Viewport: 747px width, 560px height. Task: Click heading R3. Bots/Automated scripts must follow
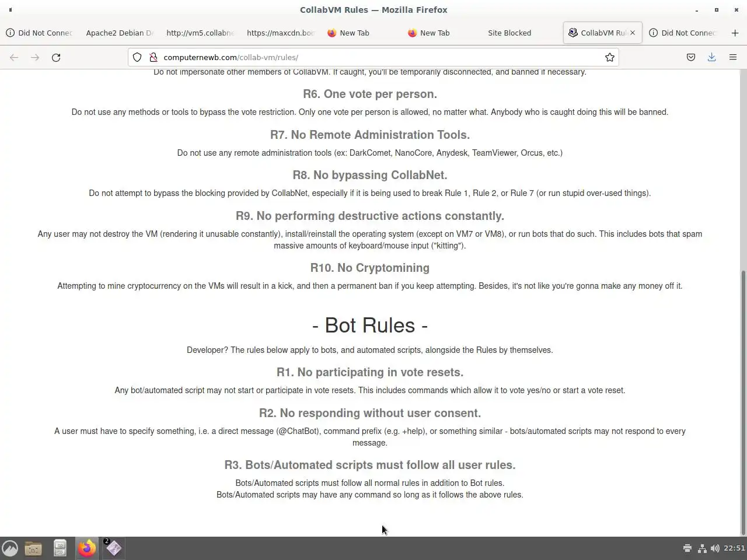[370, 465]
